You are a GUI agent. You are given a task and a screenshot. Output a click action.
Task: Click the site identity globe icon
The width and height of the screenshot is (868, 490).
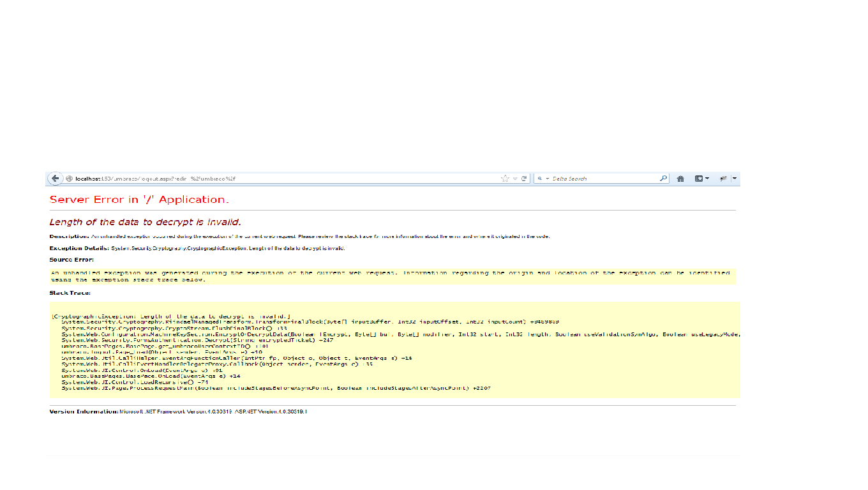[69, 179]
